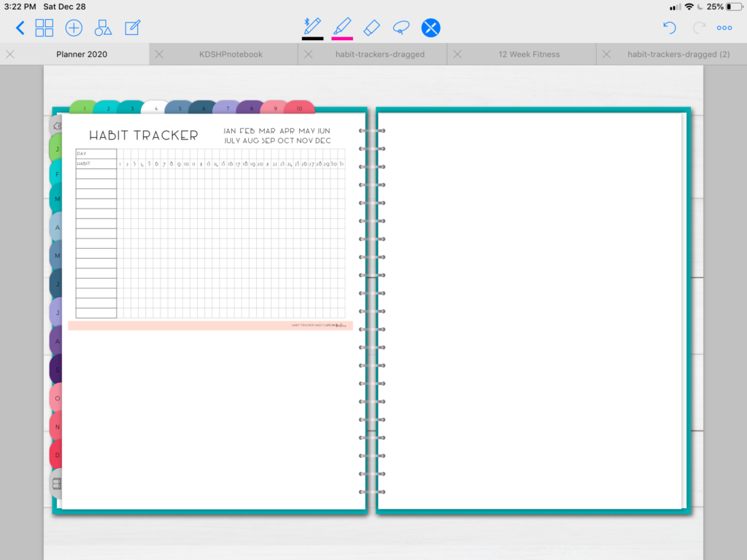Screen dimensions: 747x560
Task: Select the pink highlighter tool
Action: [x=342, y=26]
